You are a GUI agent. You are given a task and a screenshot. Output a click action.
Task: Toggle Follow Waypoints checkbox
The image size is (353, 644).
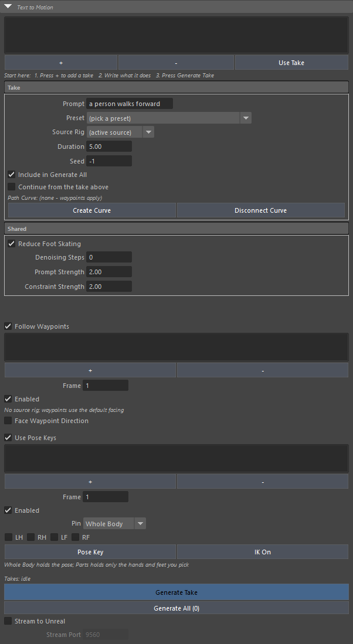click(8, 326)
